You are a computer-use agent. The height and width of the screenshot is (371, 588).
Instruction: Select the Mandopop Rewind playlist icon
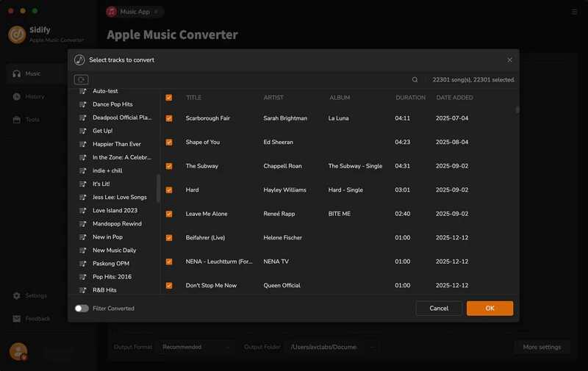point(83,224)
